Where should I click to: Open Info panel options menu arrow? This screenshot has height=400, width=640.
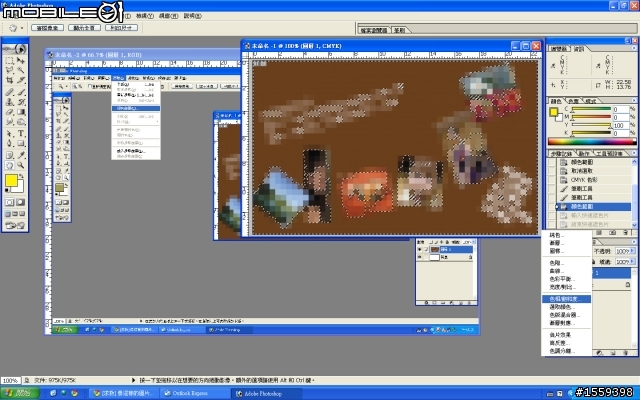(x=634, y=48)
